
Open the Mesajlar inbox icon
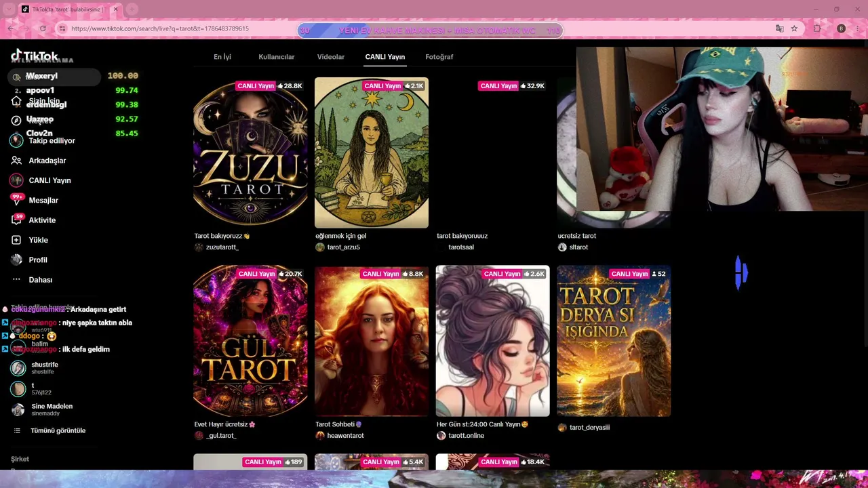[x=16, y=200]
